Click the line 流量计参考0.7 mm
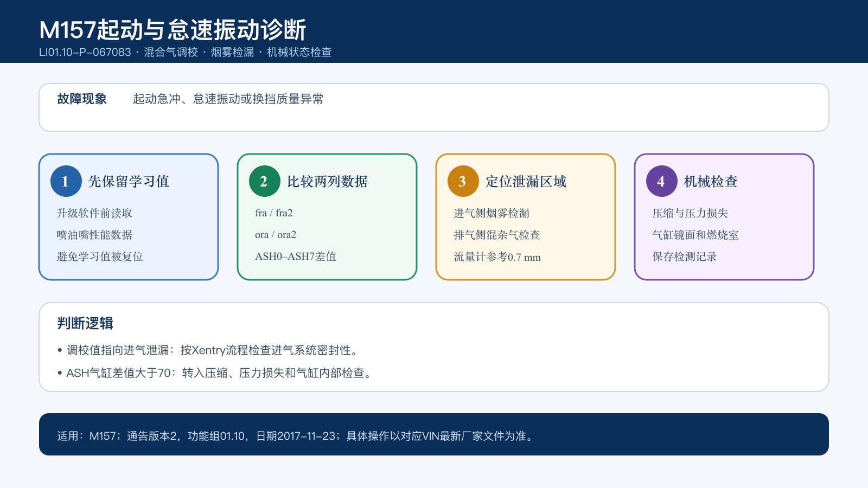The height and width of the screenshot is (488, 868). coord(497,256)
